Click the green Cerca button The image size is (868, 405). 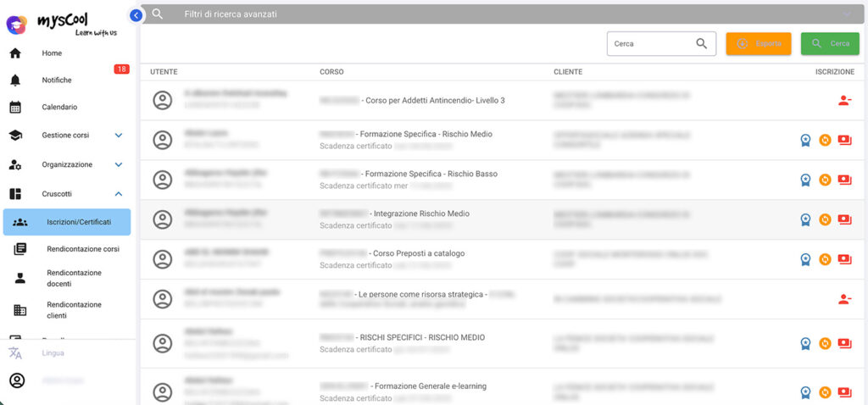point(830,44)
